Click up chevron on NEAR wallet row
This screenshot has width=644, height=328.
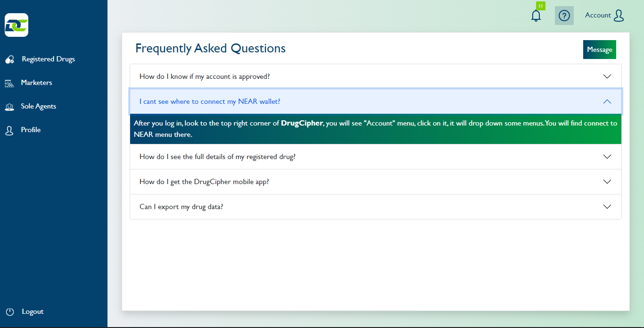click(x=607, y=101)
